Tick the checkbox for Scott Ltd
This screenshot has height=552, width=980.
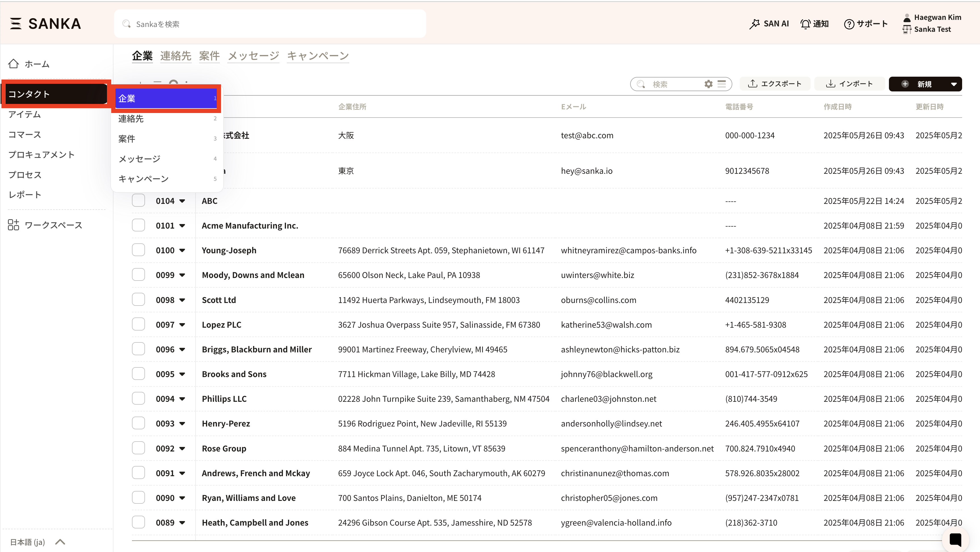click(138, 300)
